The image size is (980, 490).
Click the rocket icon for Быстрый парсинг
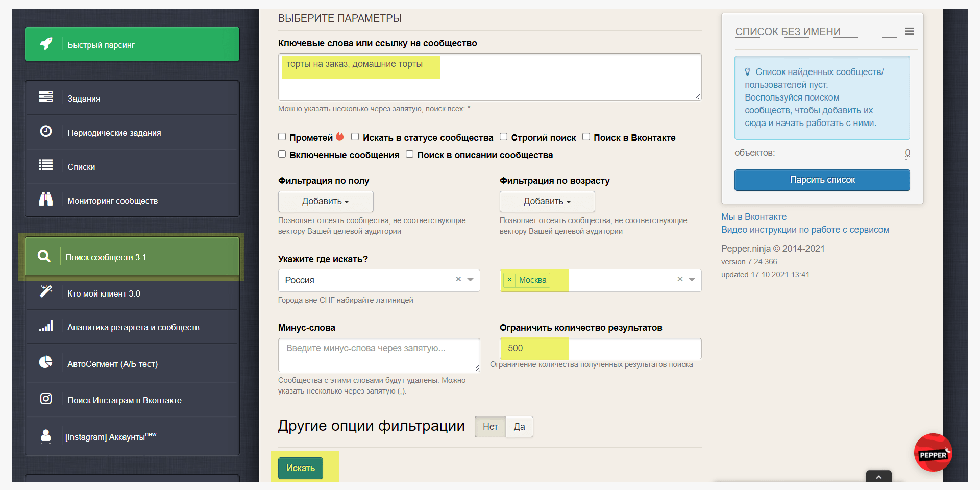pyautogui.click(x=46, y=44)
